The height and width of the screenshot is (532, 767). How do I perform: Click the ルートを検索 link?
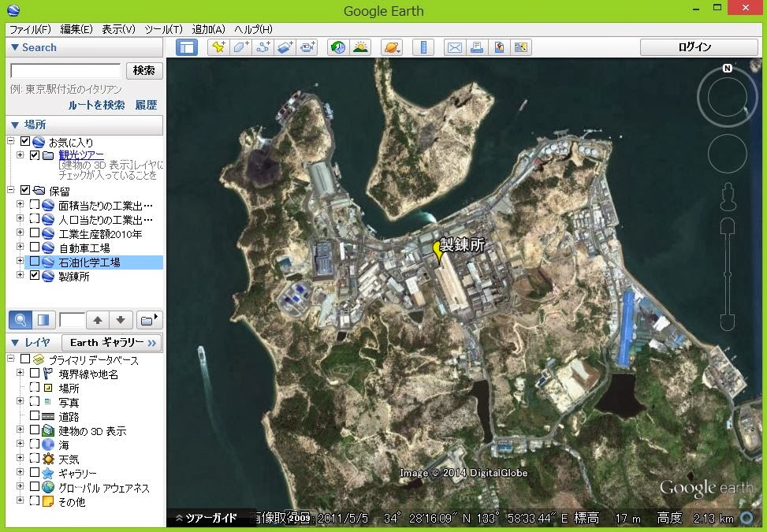click(96, 105)
